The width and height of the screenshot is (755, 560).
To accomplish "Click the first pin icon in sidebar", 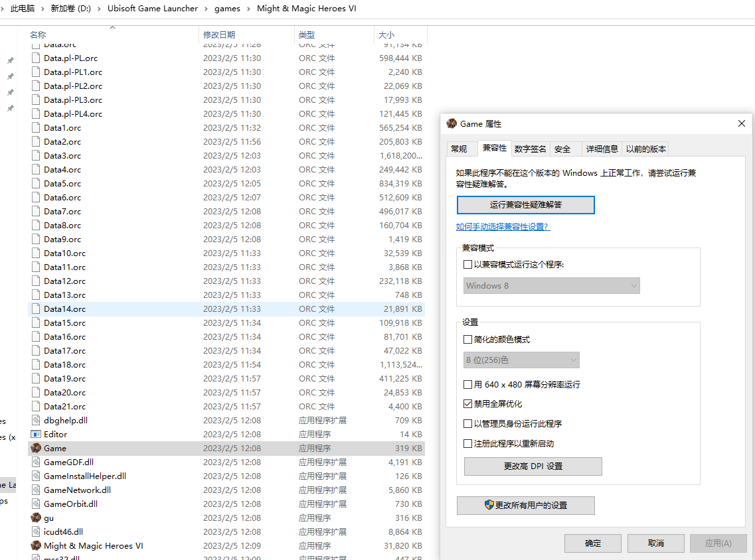I will 10,60.
